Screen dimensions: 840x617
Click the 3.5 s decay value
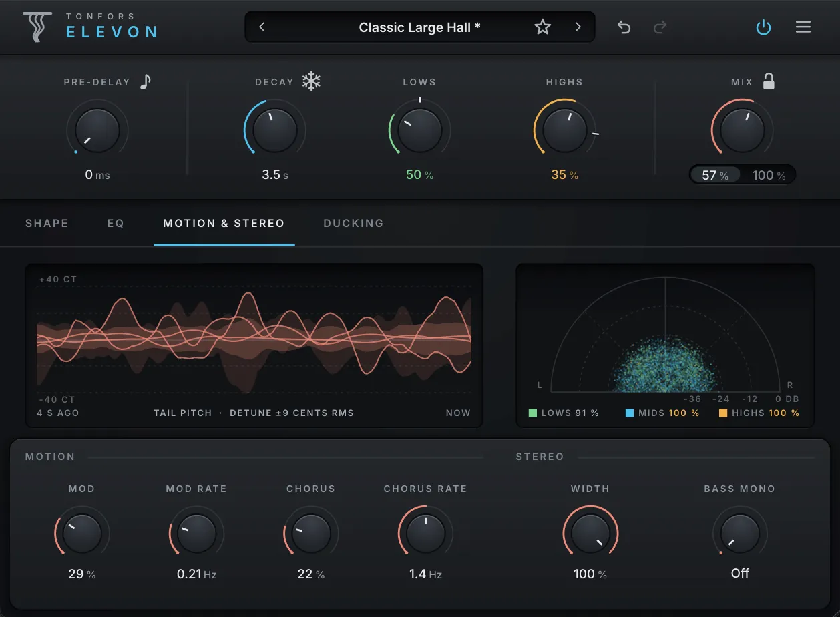[275, 175]
